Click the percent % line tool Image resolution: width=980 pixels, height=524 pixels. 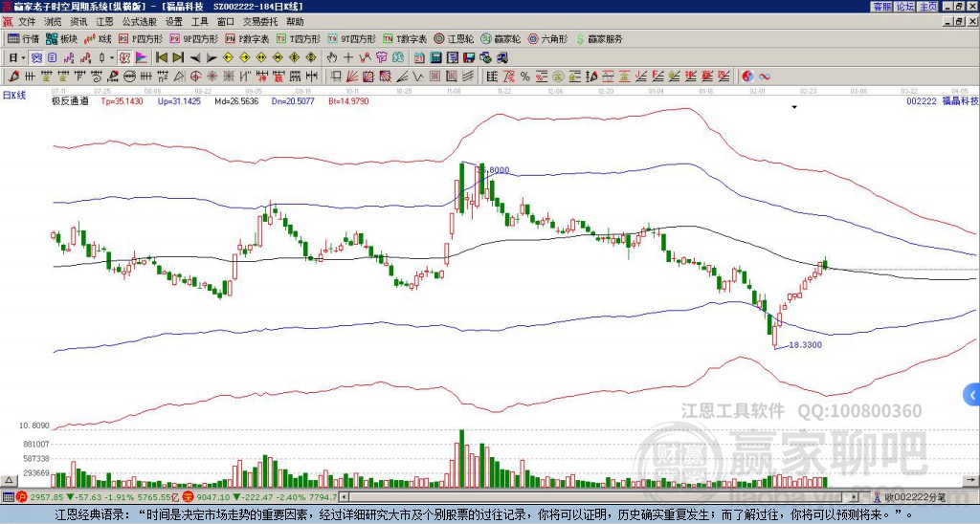click(x=525, y=76)
